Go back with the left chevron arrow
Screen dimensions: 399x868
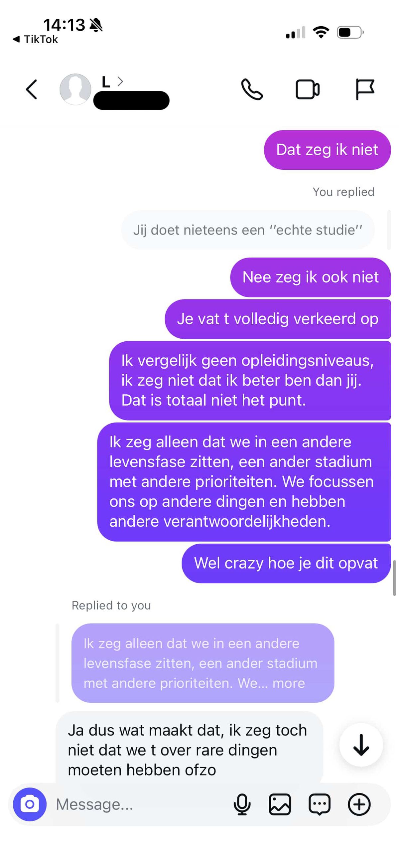(31, 89)
